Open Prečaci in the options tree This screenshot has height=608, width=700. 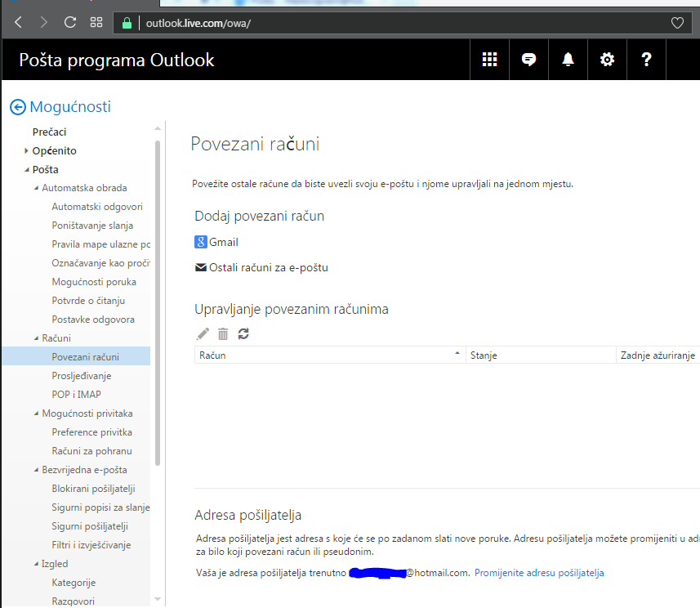click(49, 132)
